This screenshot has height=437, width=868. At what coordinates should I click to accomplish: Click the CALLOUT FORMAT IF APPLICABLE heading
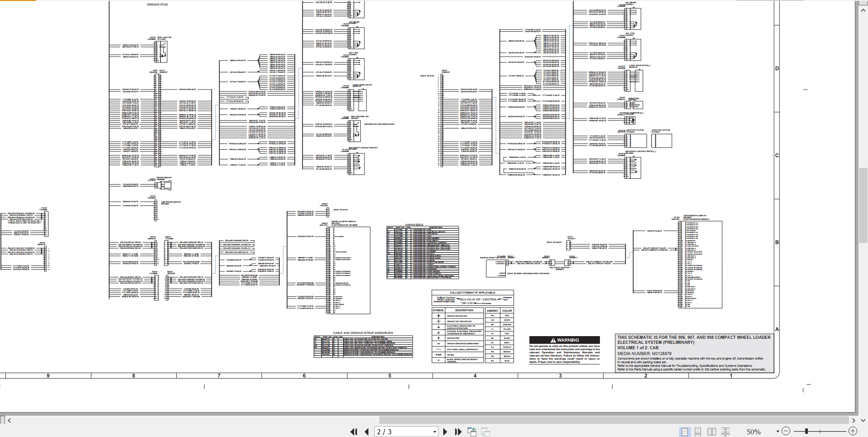click(x=472, y=293)
